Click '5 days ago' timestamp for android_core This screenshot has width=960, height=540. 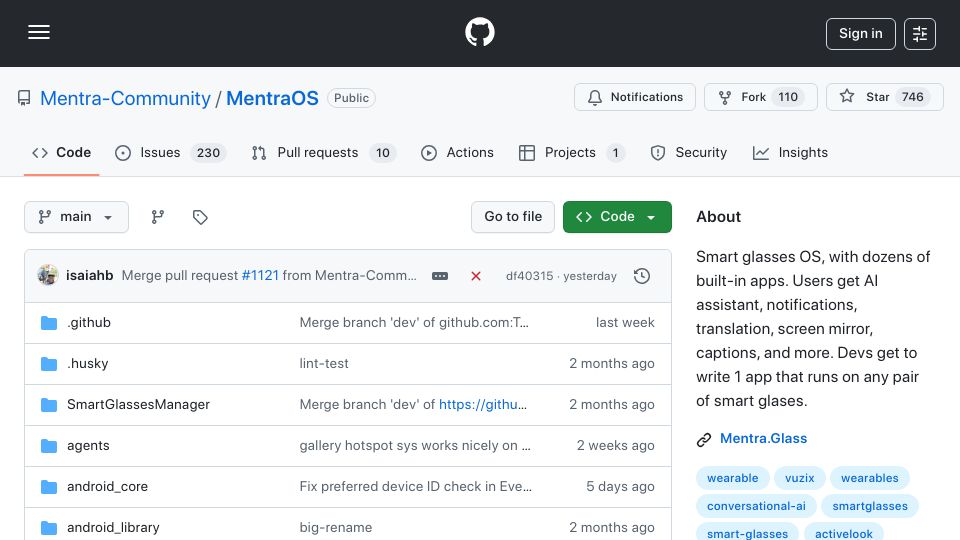(x=620, y=487)
